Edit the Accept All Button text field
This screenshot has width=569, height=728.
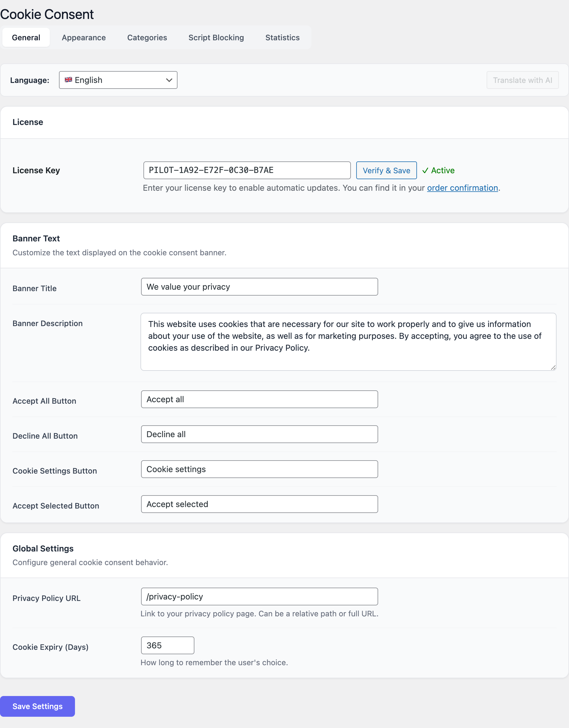click(259, 399)
